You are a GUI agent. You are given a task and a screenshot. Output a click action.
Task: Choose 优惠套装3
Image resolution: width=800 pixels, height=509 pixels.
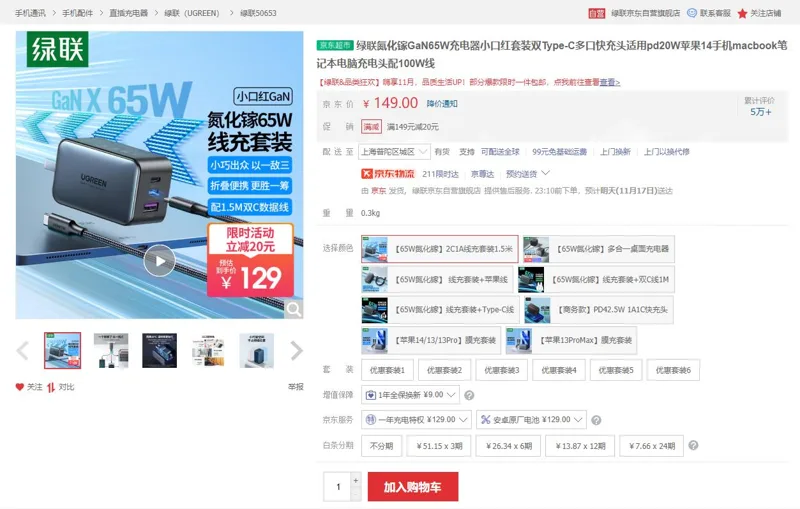point(502,370)
